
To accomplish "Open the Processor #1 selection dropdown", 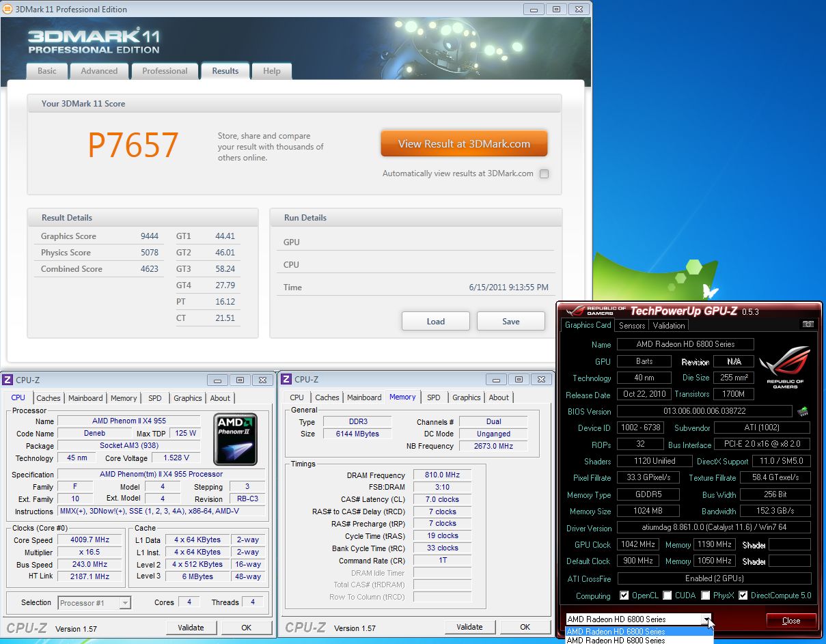I will (x=94, y=603).
